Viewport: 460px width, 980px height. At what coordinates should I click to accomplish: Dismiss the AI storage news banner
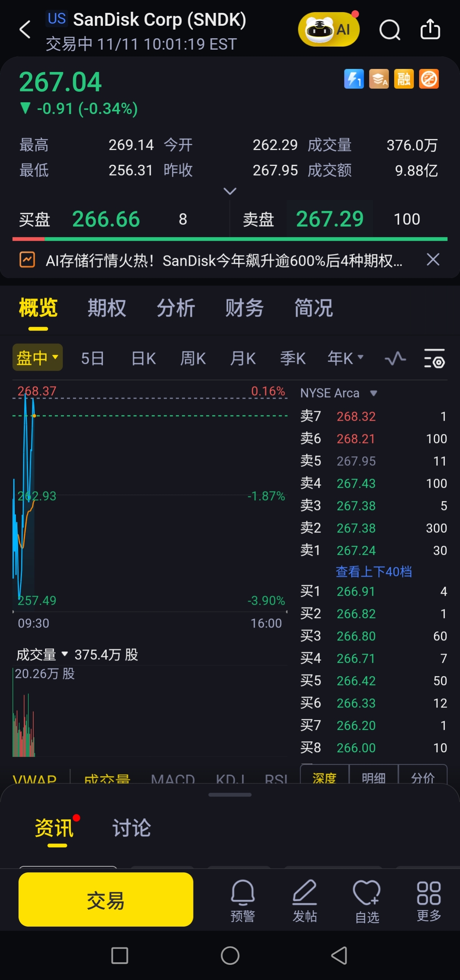(x=433, y=260)
